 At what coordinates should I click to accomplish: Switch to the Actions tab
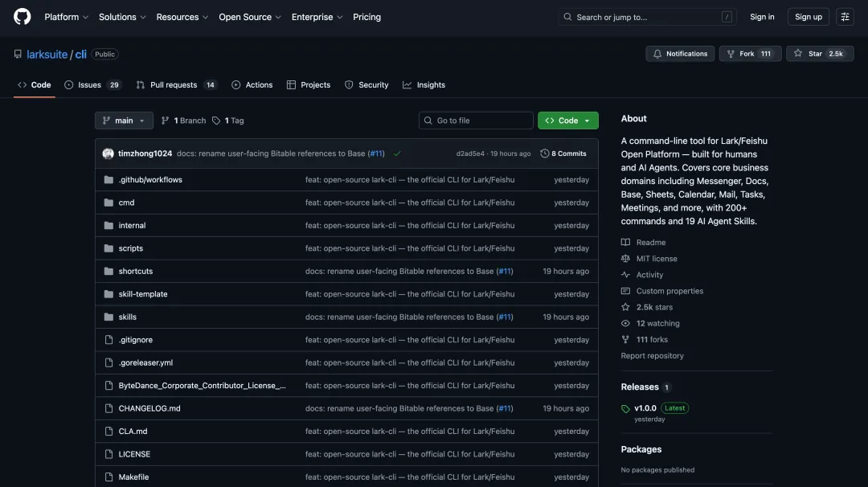tap(252, 84)
